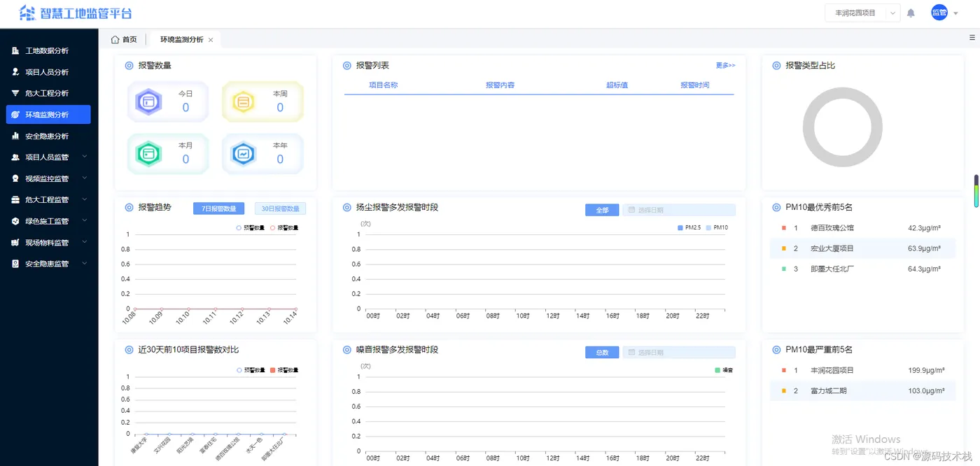Screen dimensions: 980x466
Task: Open 项目人员分析 via its person icon
Action: coord(15,72)
